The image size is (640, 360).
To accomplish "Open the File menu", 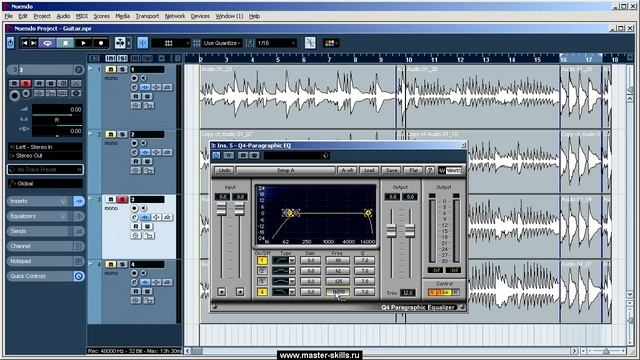I will 9,16.
